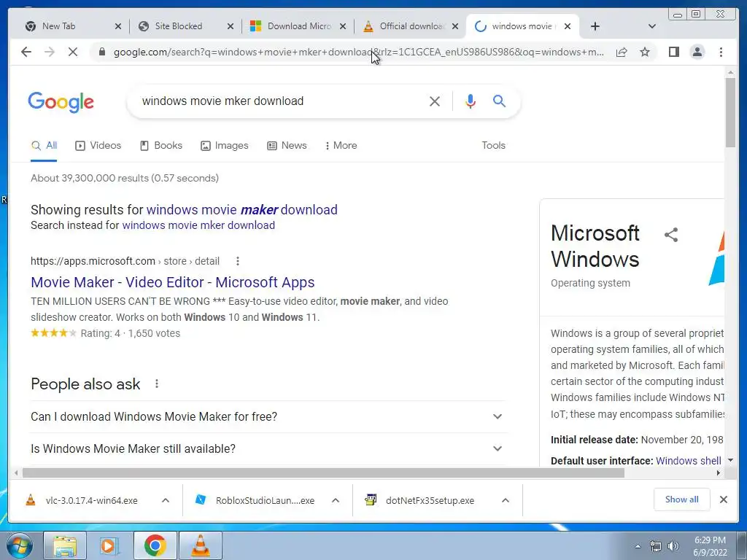Image resolution: width=747 pixels, height=560 pixels.
Task: Open Windows Explorer from taskbar
Action: coord(65,545)
